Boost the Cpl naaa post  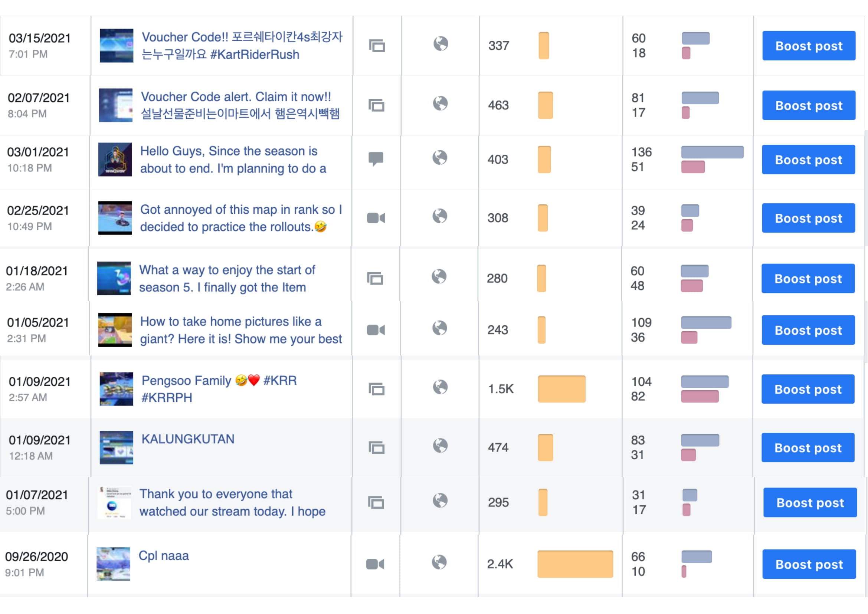[809, 564]
